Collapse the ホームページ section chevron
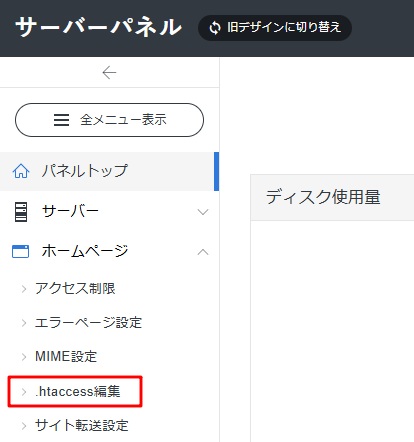Screen dimensions: 414x442 tap(203, 252)
